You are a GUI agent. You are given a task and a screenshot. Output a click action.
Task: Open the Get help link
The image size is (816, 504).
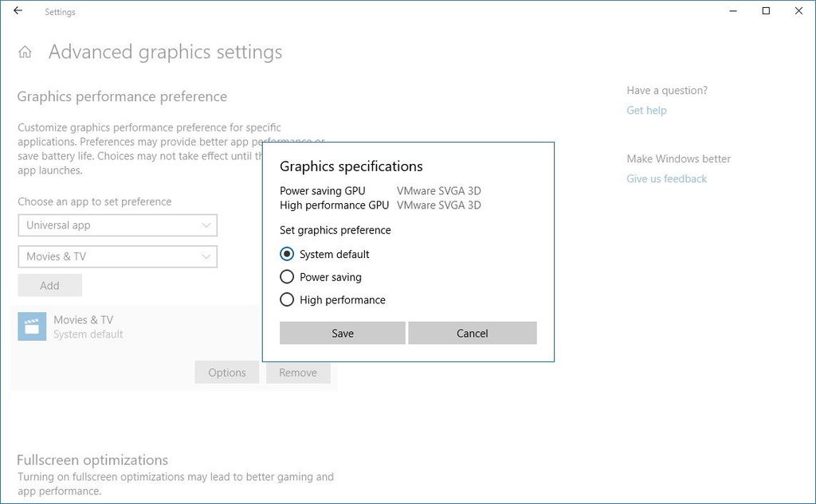point(646,110)
